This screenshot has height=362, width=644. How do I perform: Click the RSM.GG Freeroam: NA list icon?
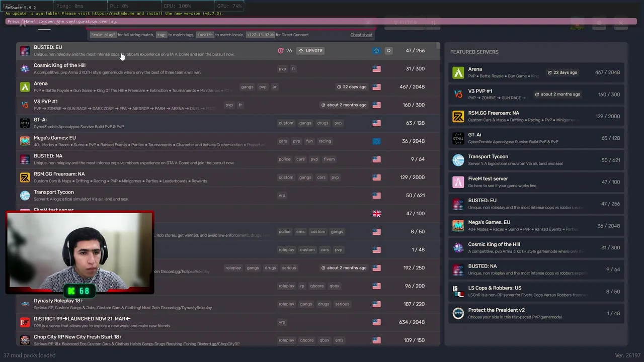click(25, 177)
